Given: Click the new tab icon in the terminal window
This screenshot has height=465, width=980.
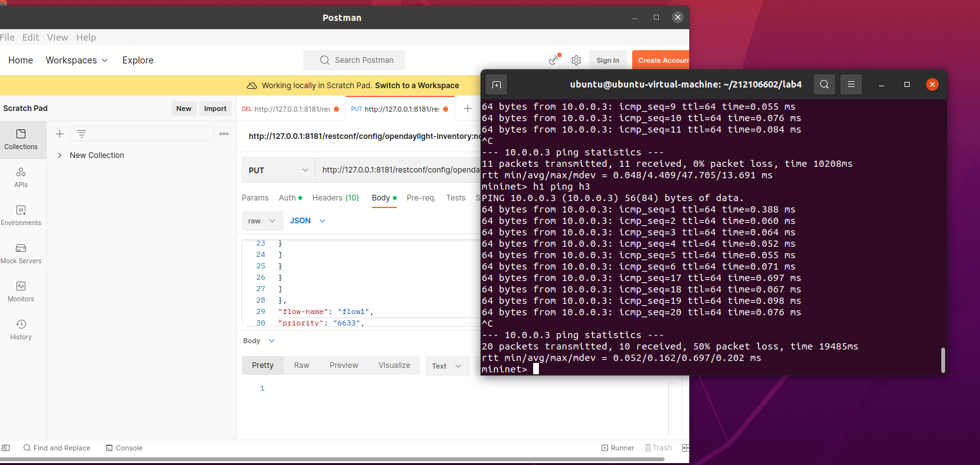Looking at the screenshot, I should coord(496,84).
